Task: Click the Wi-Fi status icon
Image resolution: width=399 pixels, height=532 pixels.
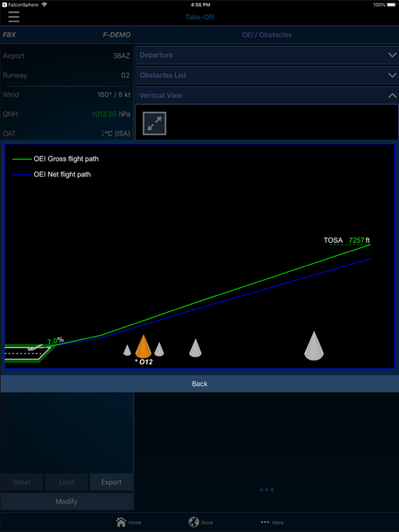Action: click(x=44, y=5)
